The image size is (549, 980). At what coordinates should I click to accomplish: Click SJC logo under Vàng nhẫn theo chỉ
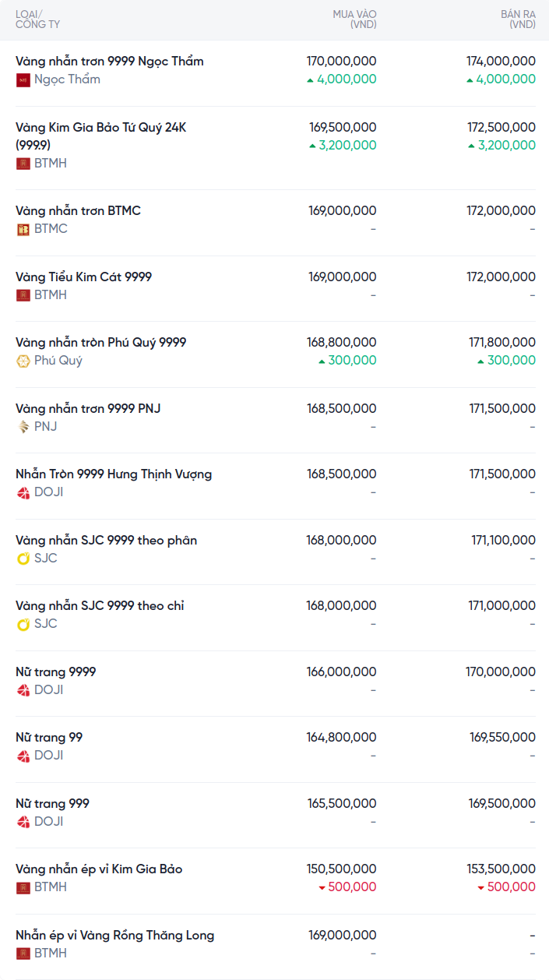coord(23,624)
